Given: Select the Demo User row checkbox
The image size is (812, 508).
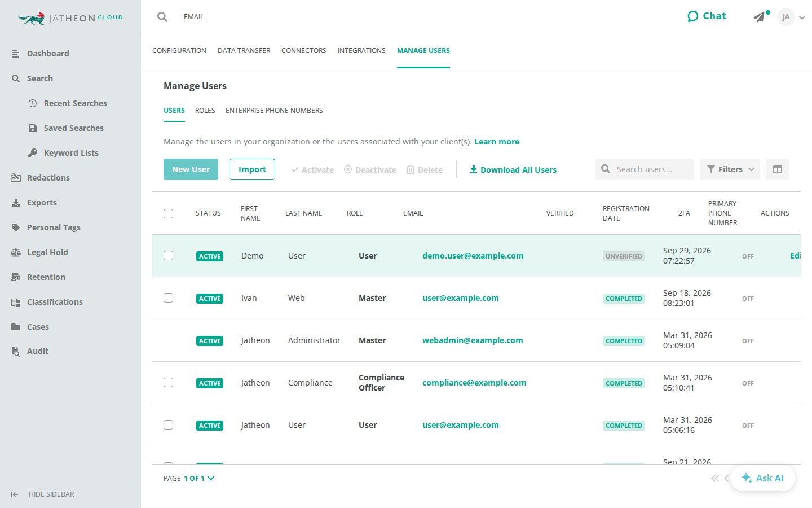Looking at the screenshot, I should click(x=168, y=256).
